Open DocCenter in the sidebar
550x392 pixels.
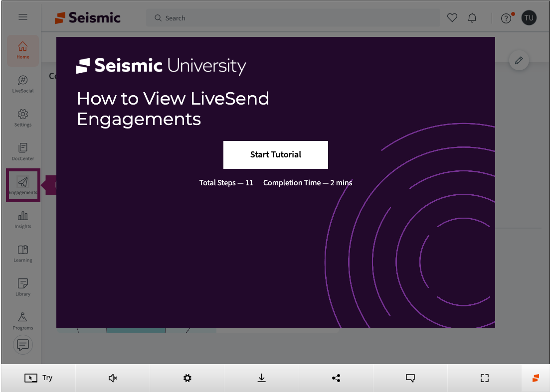[x=23, y=152]
